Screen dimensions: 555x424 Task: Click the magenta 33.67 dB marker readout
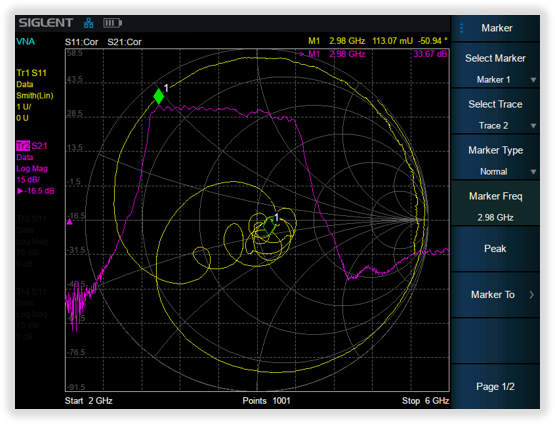(430, 54)
